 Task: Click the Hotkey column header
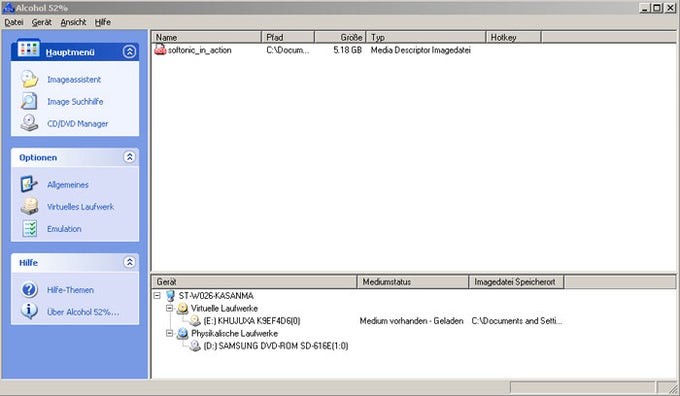point(514,37)
